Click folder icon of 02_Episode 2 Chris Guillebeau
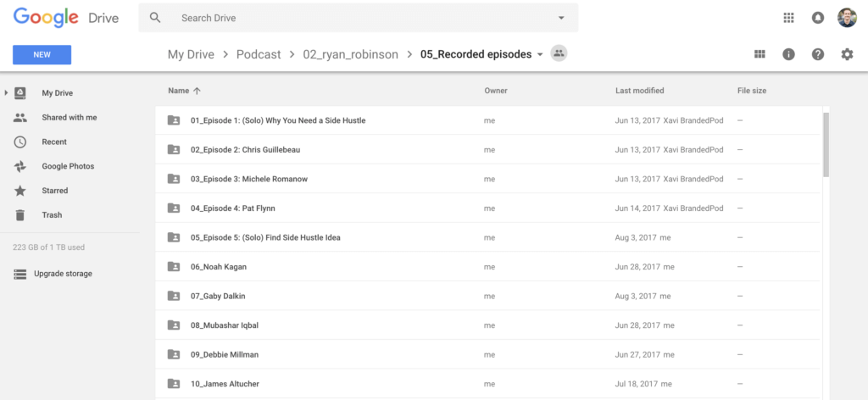 click(x=174, y=149)
